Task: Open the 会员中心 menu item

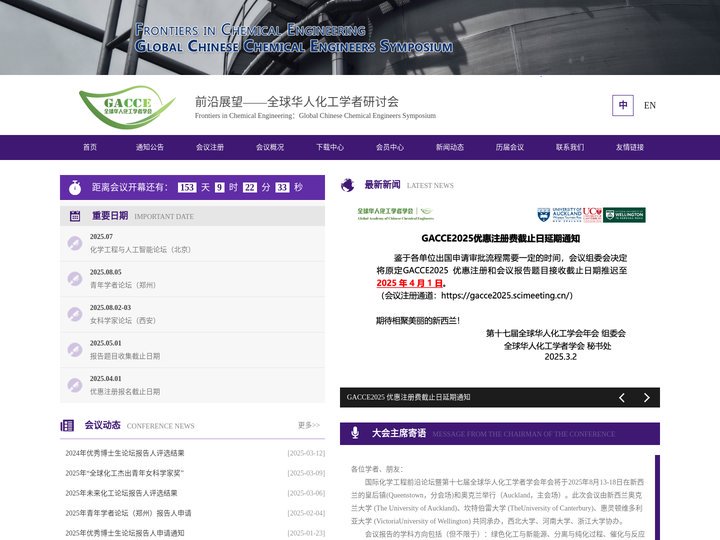Action: (x=390, y=147)
